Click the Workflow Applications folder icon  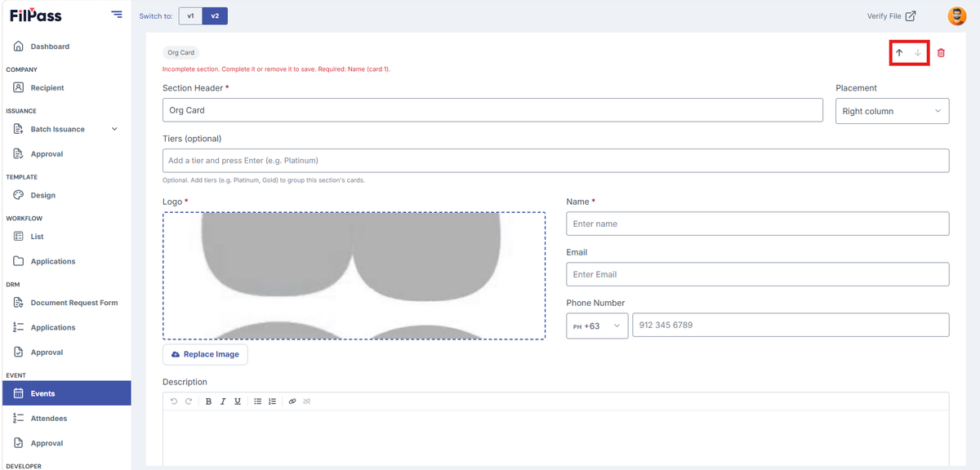19,261
